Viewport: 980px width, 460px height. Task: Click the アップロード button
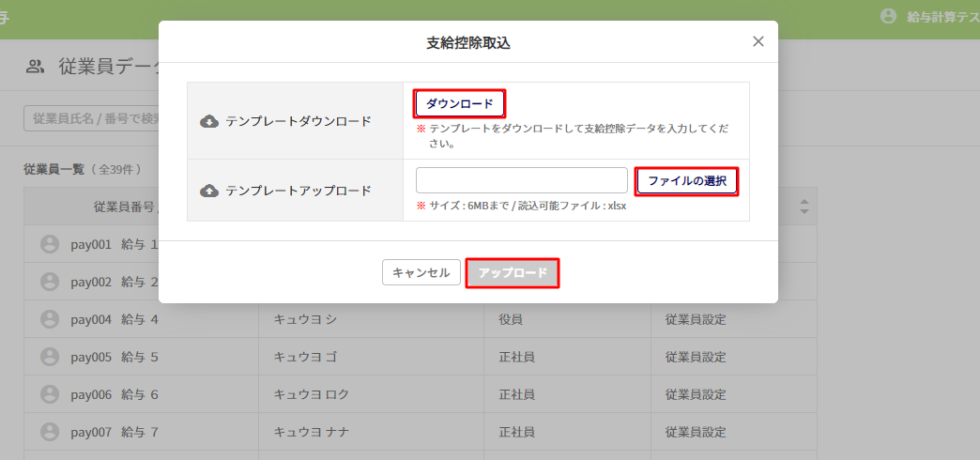click(513, 273)
